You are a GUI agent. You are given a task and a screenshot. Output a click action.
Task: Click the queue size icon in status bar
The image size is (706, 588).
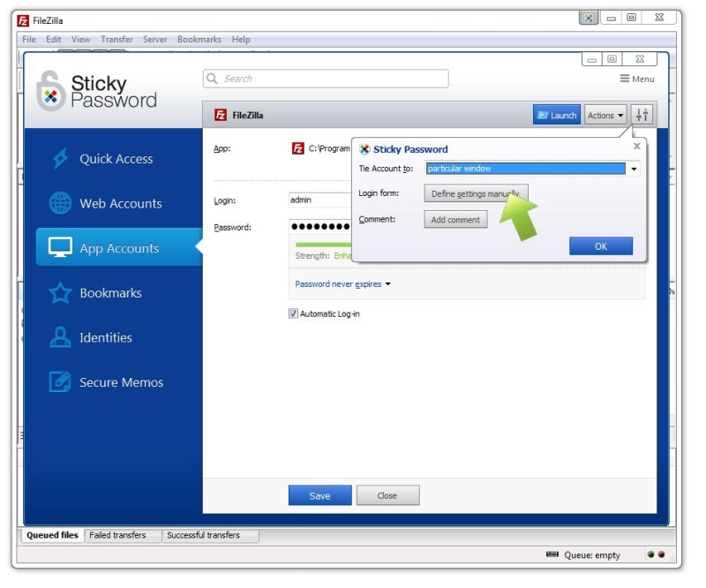(552, 554)
